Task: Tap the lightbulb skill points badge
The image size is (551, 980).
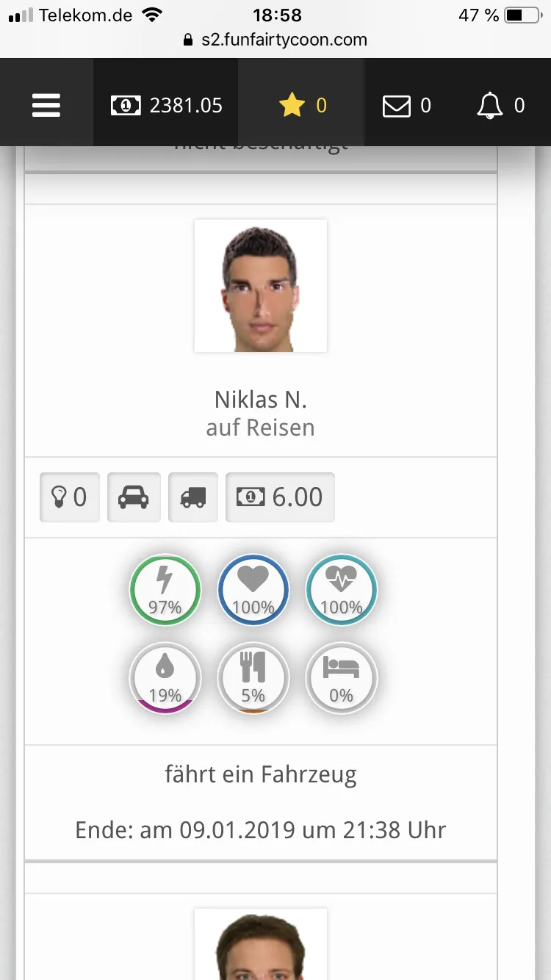Action: coord(69,497)
